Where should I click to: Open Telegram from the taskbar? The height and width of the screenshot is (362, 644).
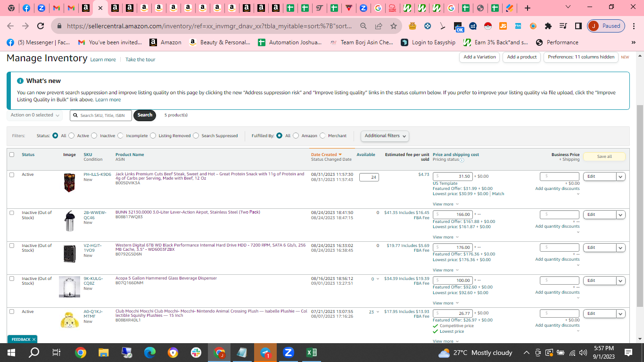click(265, 353)
